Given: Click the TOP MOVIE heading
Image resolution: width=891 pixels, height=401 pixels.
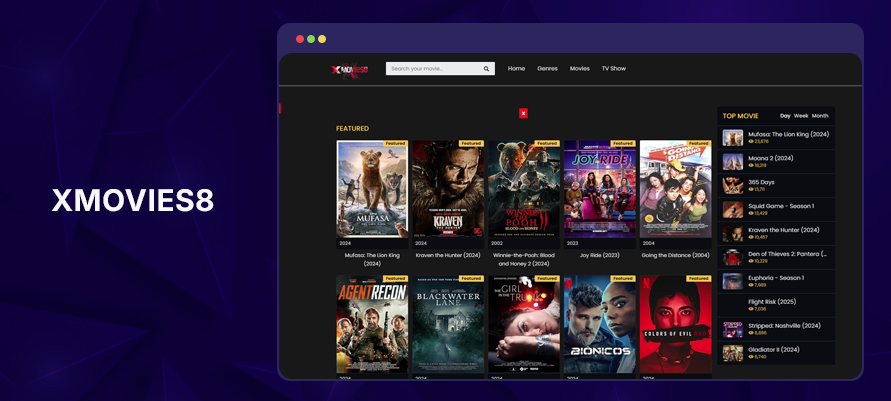Looking at the screenshot, I should click(740, 116).
